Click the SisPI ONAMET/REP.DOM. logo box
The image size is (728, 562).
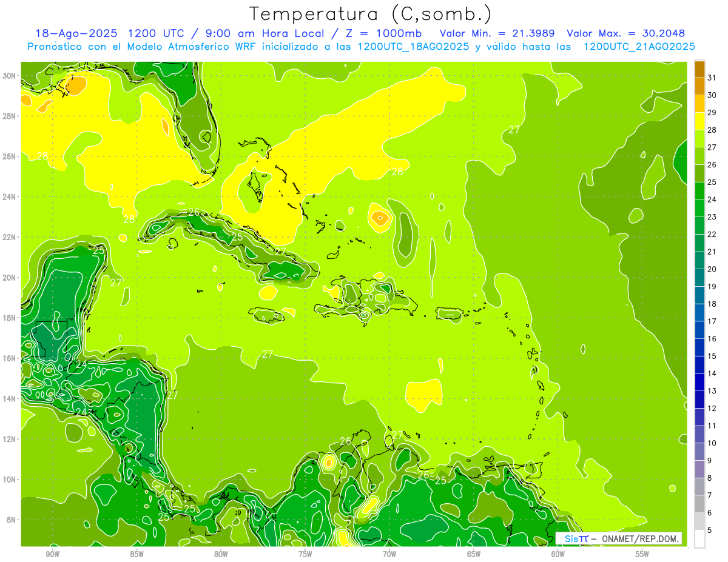(619, 538)
